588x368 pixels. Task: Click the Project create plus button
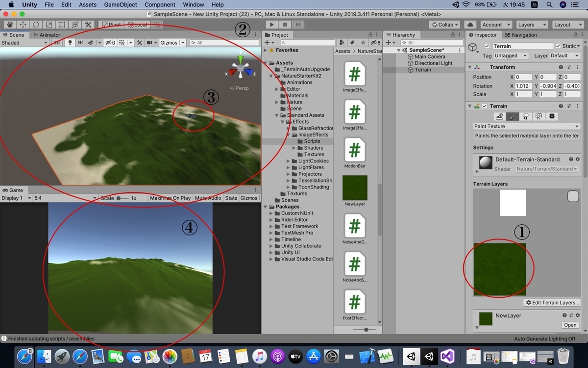coord(269,43)
